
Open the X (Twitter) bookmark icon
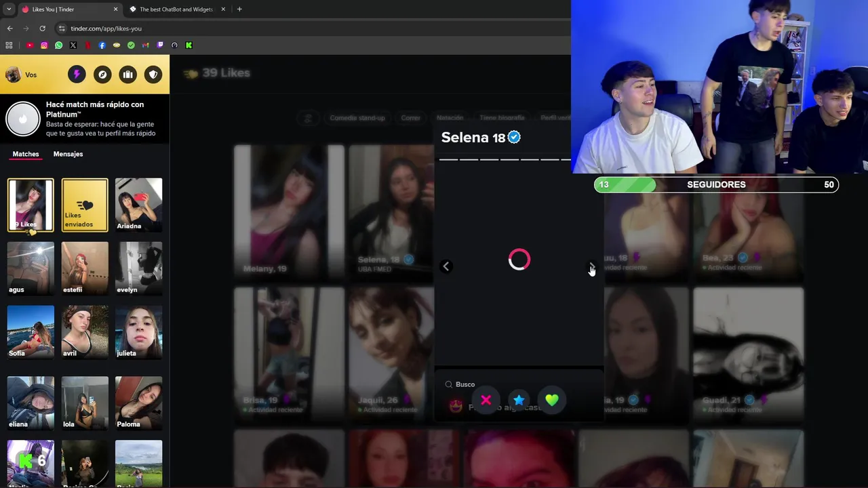click(x=73, y=45)
